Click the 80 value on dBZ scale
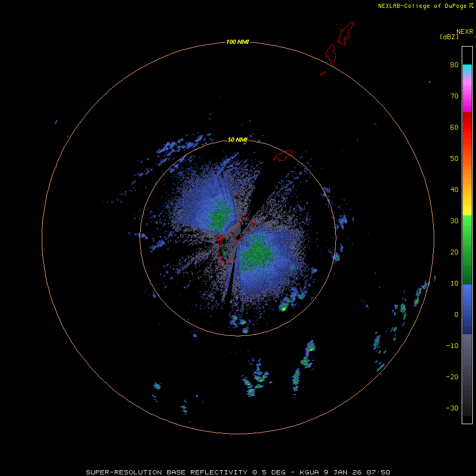This screenshot has height=476, width=476. [x=454, y=65]
